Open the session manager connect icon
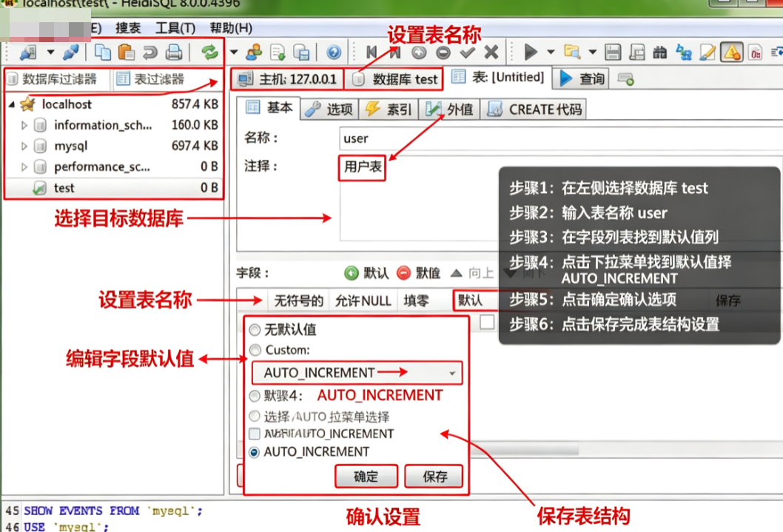Image resolution: width=783 pixels, height=532 pixels. [x=28, y=52]
